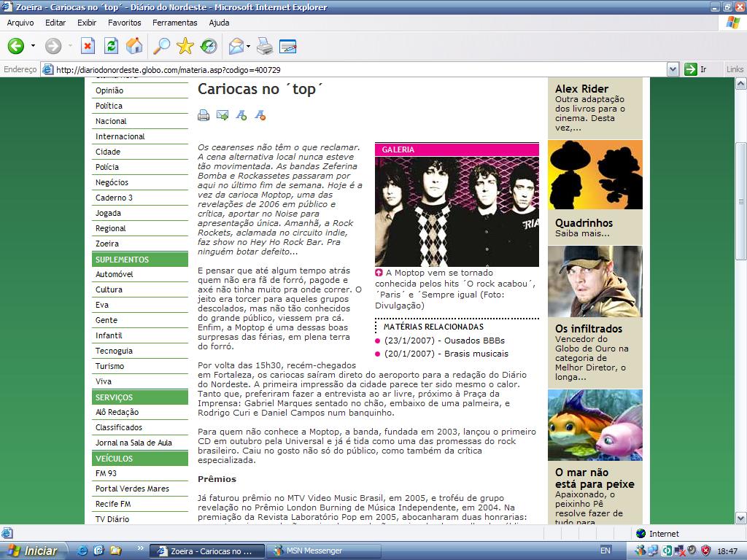Click the article's print icon below the title
This screenshot has width=747, height=560.
pos(204,114)
